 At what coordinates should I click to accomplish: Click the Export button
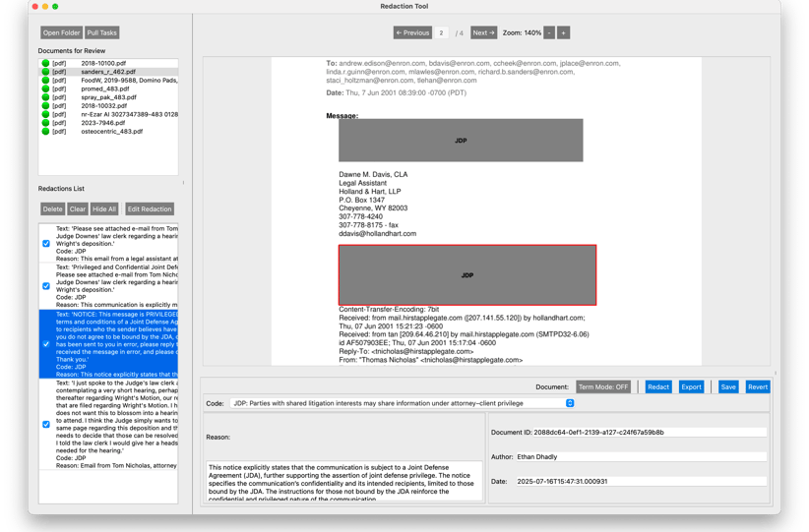click(x=691, y=386)
